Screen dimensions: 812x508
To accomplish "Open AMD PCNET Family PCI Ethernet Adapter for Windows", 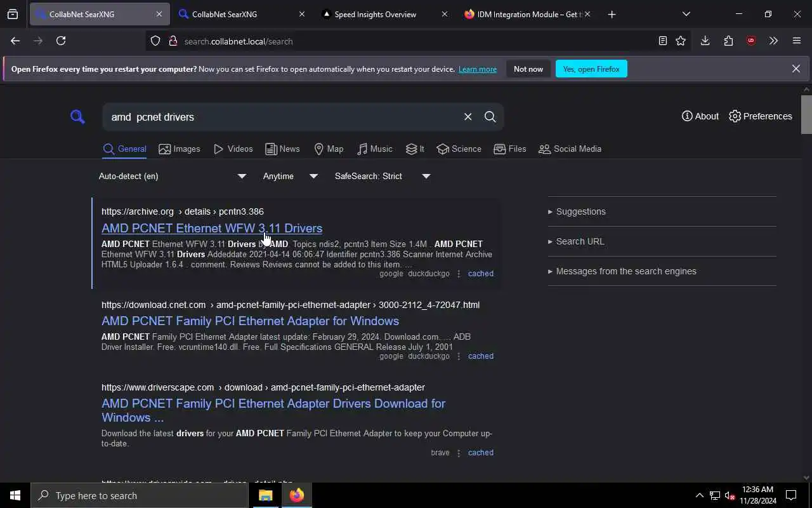I will click(x=250, y=321).
